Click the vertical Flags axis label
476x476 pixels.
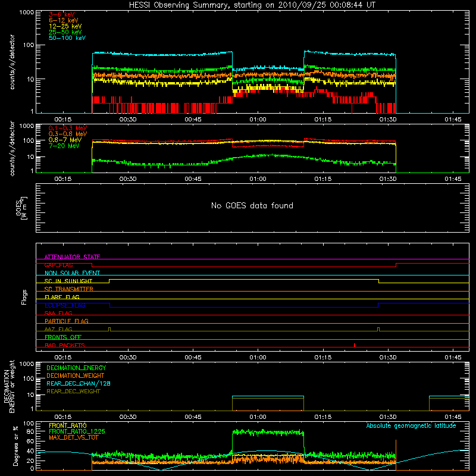click(24, 297)
